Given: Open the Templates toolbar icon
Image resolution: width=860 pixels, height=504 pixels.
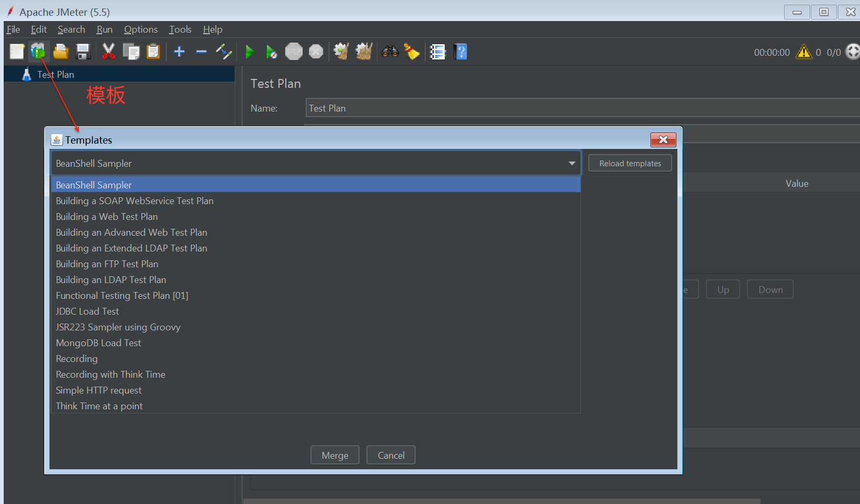Looking at the screenshot, I should coord(38,52).
